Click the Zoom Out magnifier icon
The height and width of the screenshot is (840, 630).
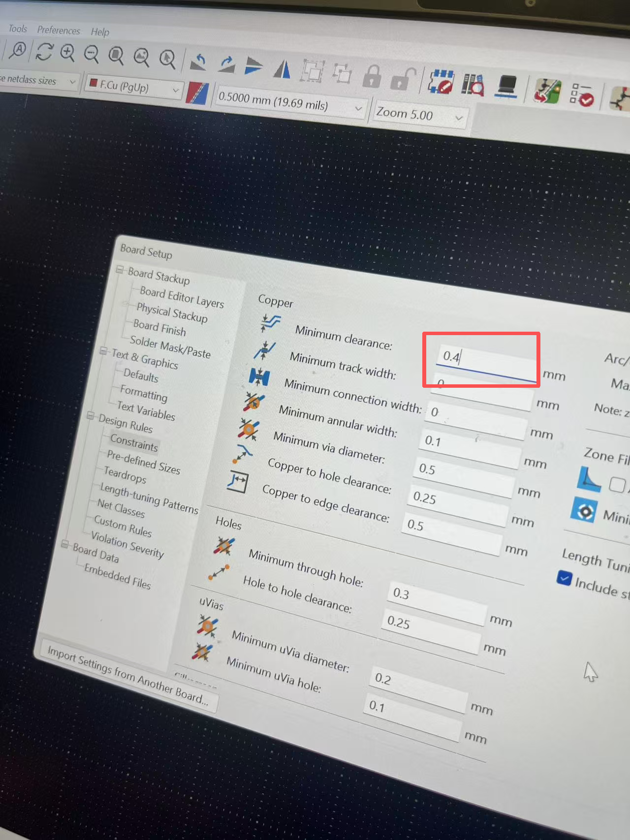91,54
